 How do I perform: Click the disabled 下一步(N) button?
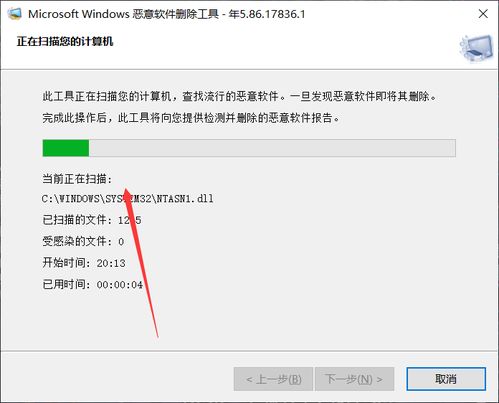point(354,379)
